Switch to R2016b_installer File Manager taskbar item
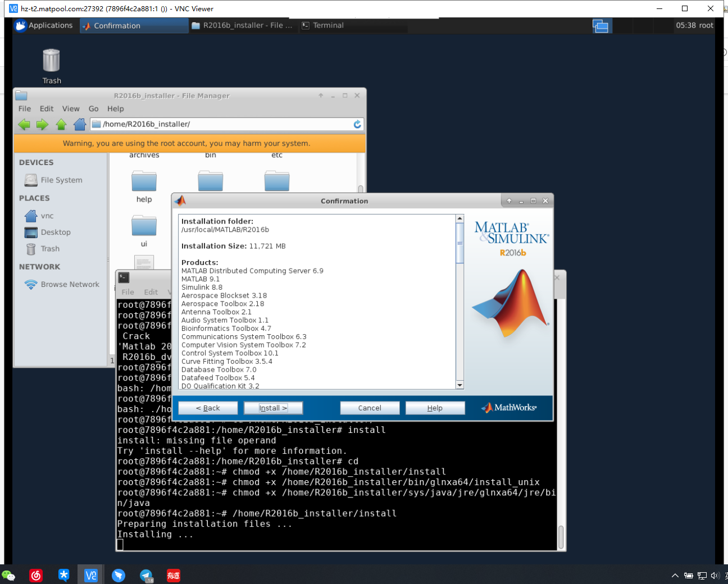Screen dimensions: 728x584 242,25
